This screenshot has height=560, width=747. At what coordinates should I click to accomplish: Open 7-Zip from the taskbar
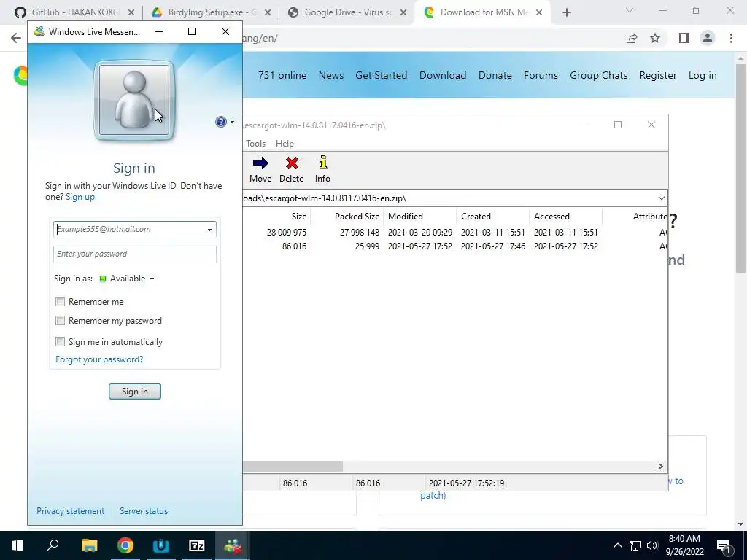[x=197, y=545]
